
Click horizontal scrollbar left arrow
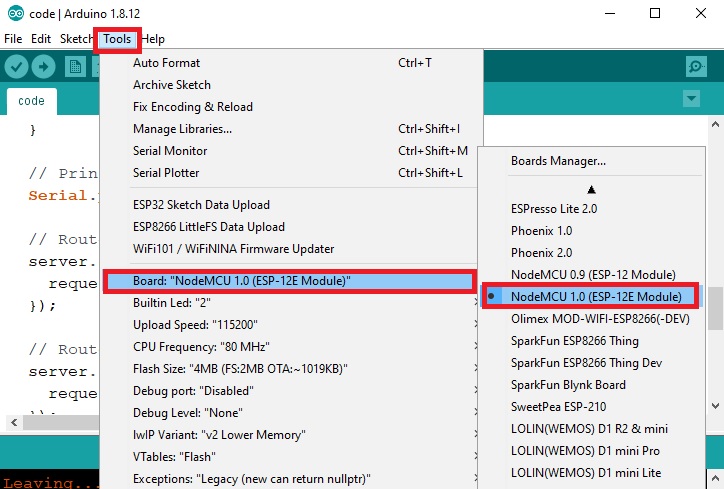14,422
